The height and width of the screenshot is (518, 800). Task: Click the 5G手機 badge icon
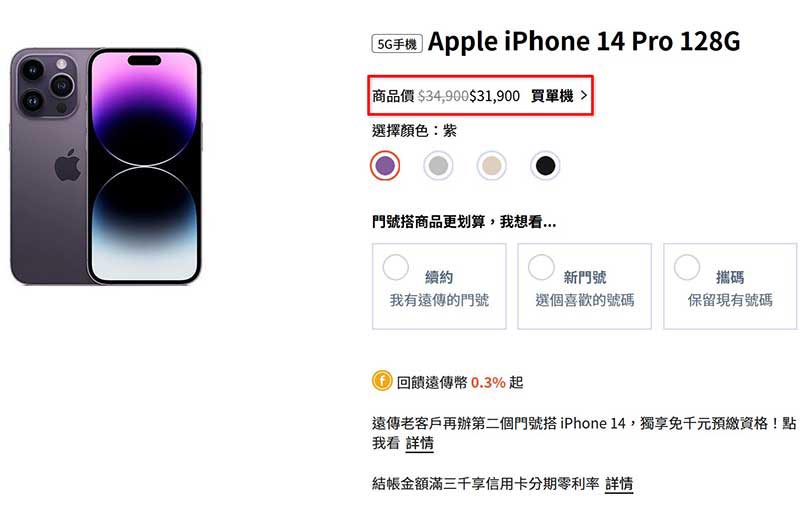pos(397,44)
